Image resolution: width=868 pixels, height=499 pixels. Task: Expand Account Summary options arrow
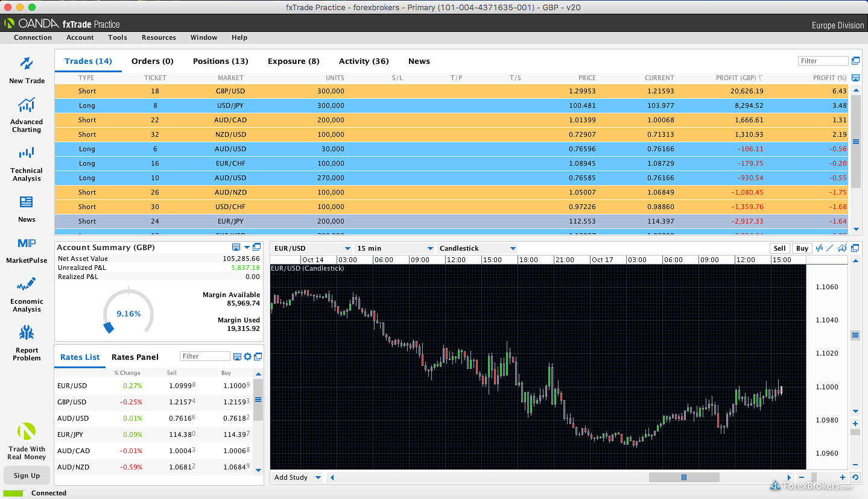(x=247, y=247)
